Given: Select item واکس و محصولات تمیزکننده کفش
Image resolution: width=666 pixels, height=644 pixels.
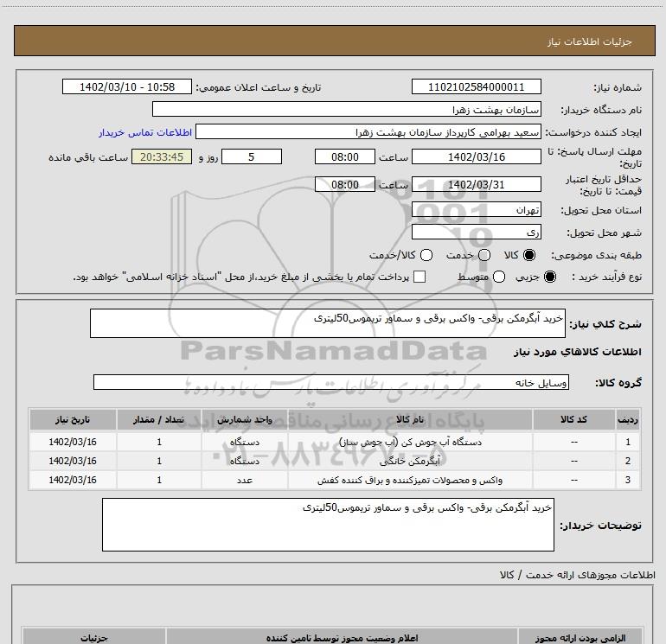Looking at the screenshot, I should 410,480.
